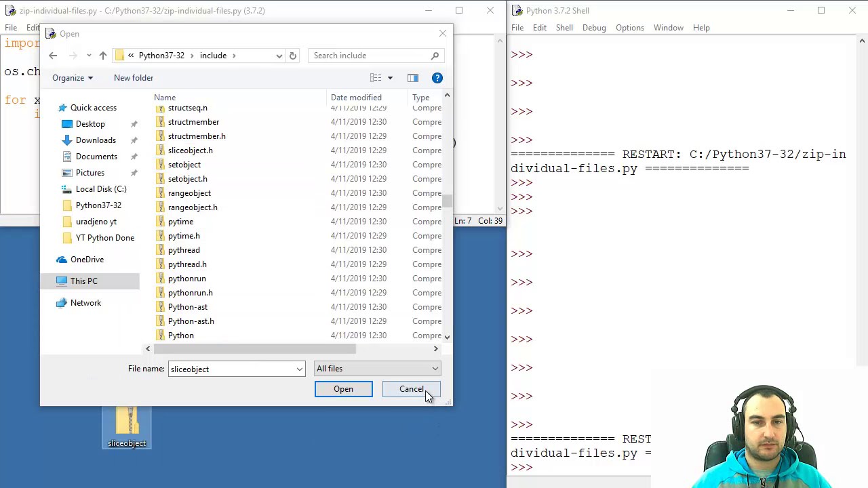Click file list horizontal scrollbar

tap(254, 349)
